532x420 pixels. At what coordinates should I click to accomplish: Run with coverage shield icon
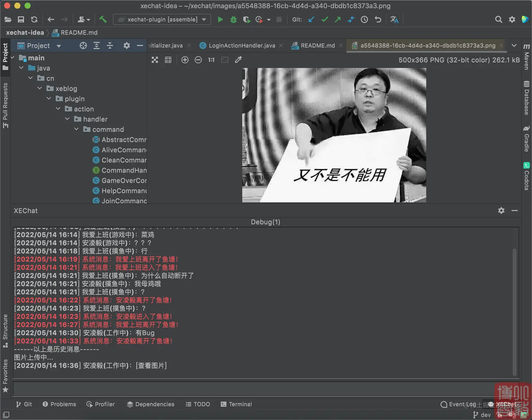(x=247, y=19)
